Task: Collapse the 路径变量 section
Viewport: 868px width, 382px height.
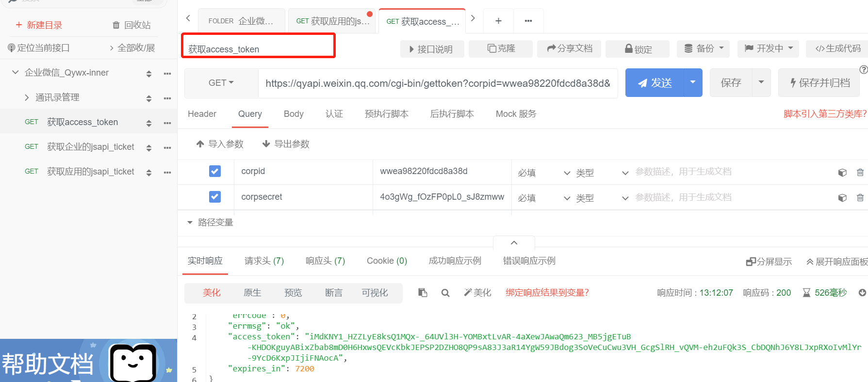Action: tap(190, 223)
